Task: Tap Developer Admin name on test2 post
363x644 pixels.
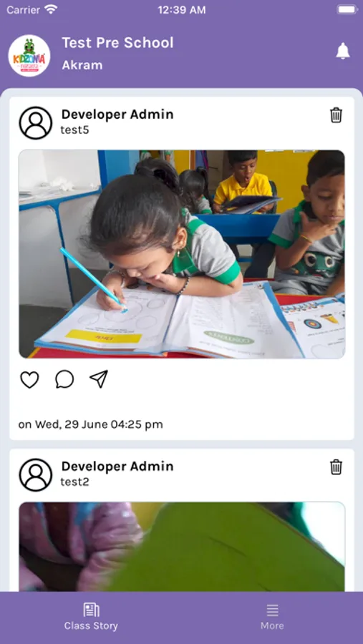Action: 117,466
